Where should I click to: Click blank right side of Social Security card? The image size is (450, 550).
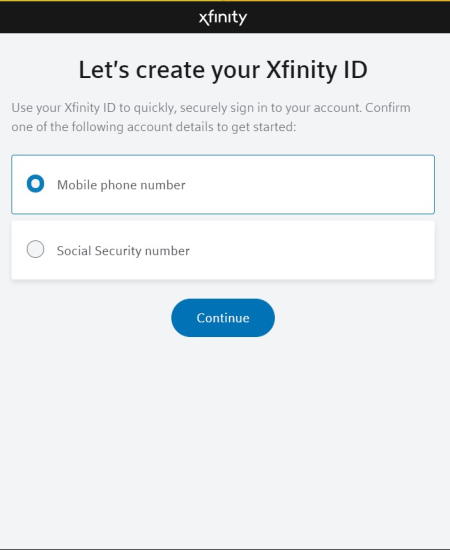[x=333, y=250]
